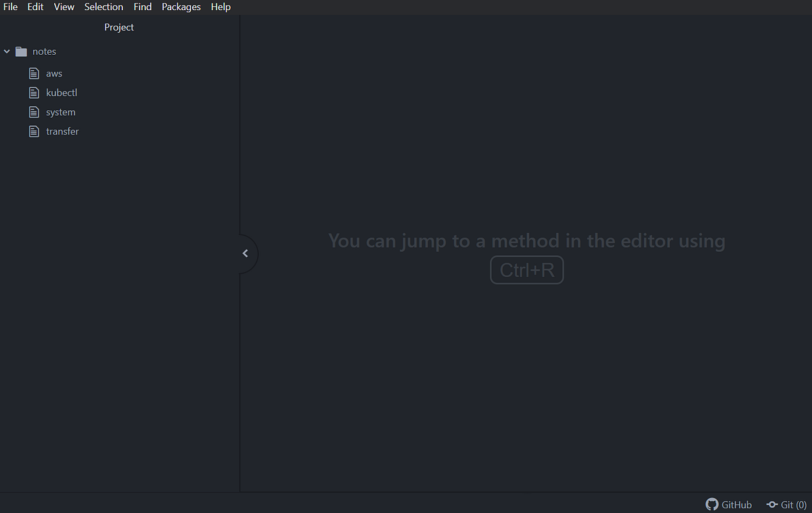Click the Project header label
Viewport: 812px width, 513px height.
click(119, 27)
